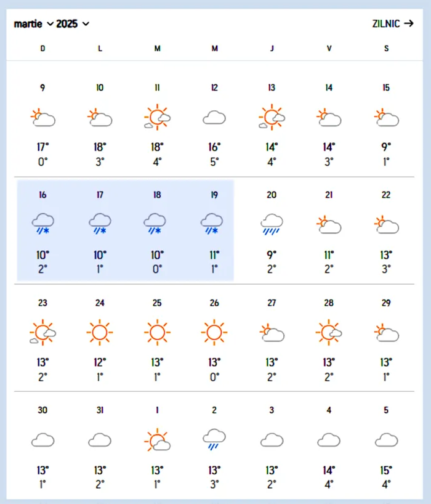431x504 pixels.
Task: Select the S day column header
Action: pyautogui.click(x=386, y=49)
